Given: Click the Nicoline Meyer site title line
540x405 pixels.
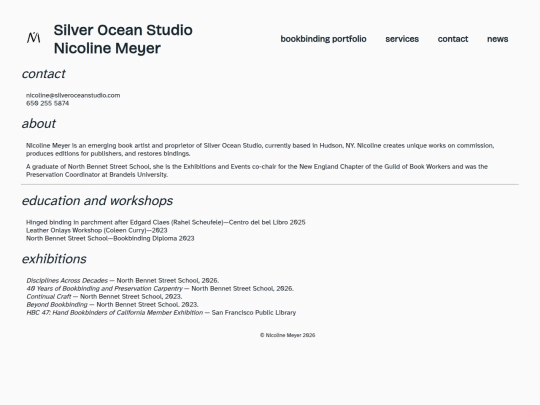Looking at the screenshot, I should coord(107,49).
